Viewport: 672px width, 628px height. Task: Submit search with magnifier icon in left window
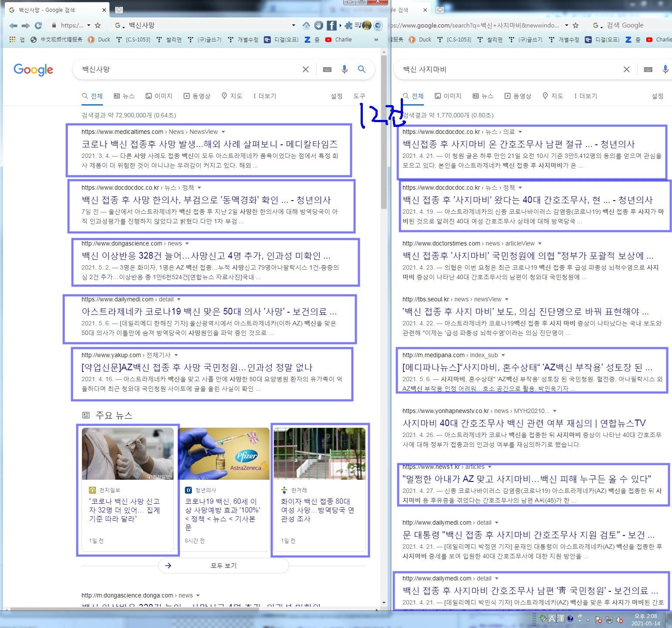coord(362,69)
